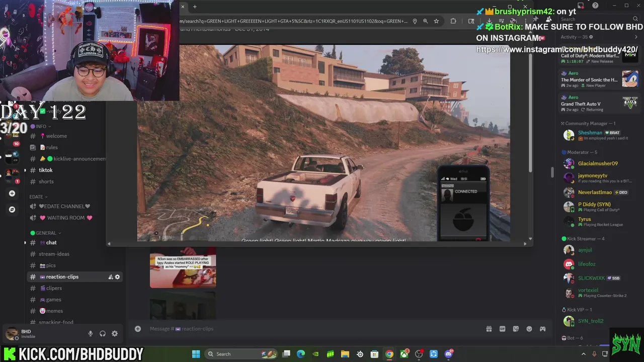Viewport: 644px width, 362px height.
Task: Mute microphone in Discord user panel
Action: [91, 333]
